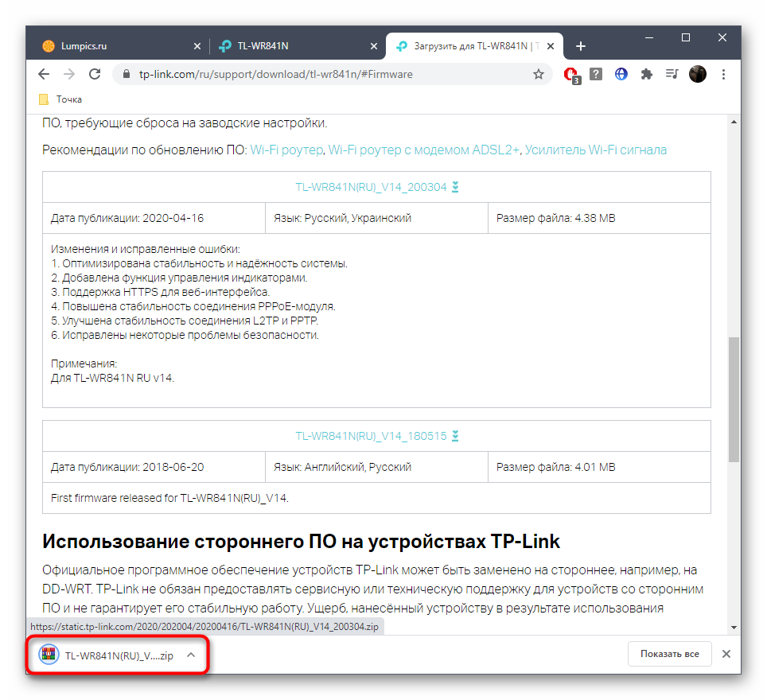Viewport: 767px width, 700px height.
Task: Open the Chrome profile avatar
Action: [698, 74]
